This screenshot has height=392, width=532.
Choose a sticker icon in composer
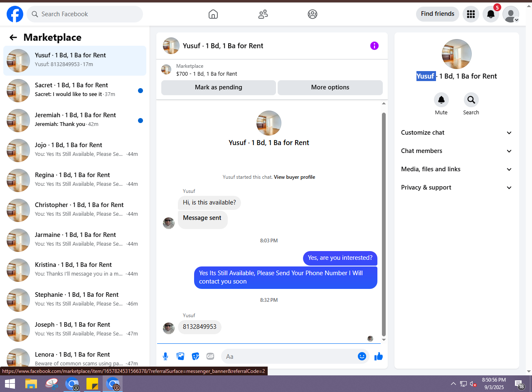195,356
